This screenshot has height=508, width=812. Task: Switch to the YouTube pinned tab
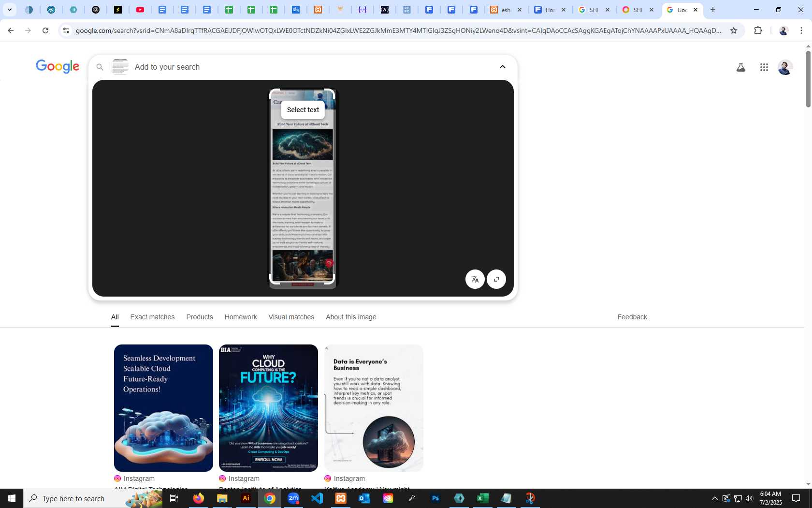(140, 10)
